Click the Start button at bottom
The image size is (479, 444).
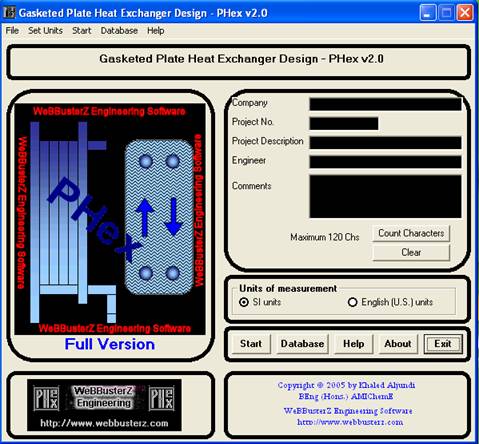pyautogui.click(x=251, y=344)
